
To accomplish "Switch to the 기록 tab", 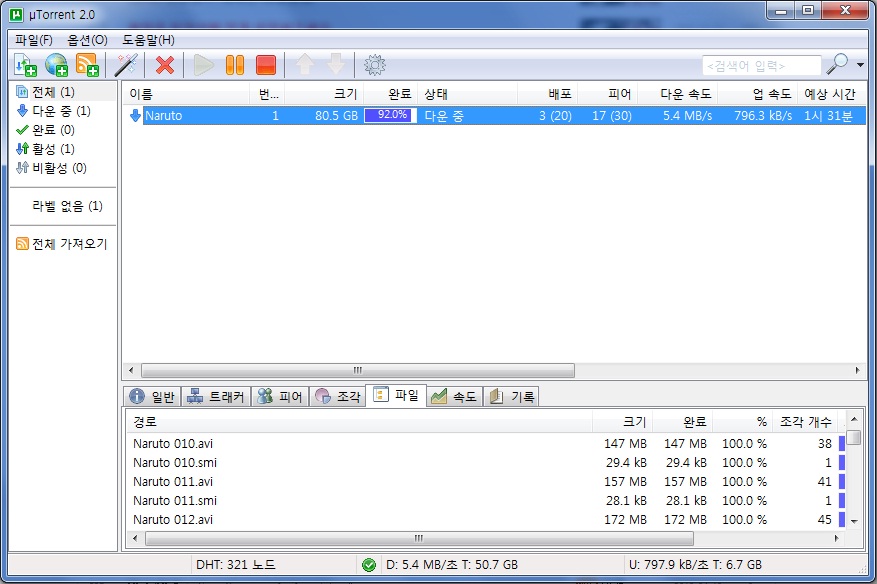I will tap(512, 397).
